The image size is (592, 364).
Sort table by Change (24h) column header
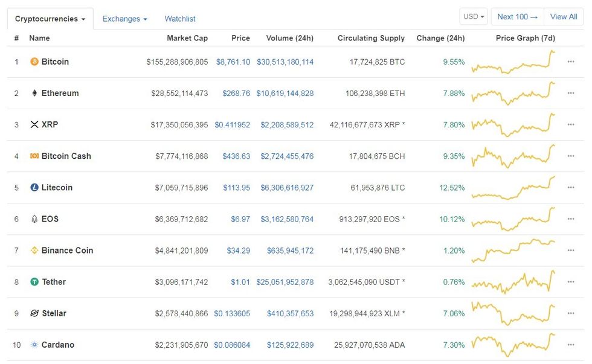pos(440,38)
